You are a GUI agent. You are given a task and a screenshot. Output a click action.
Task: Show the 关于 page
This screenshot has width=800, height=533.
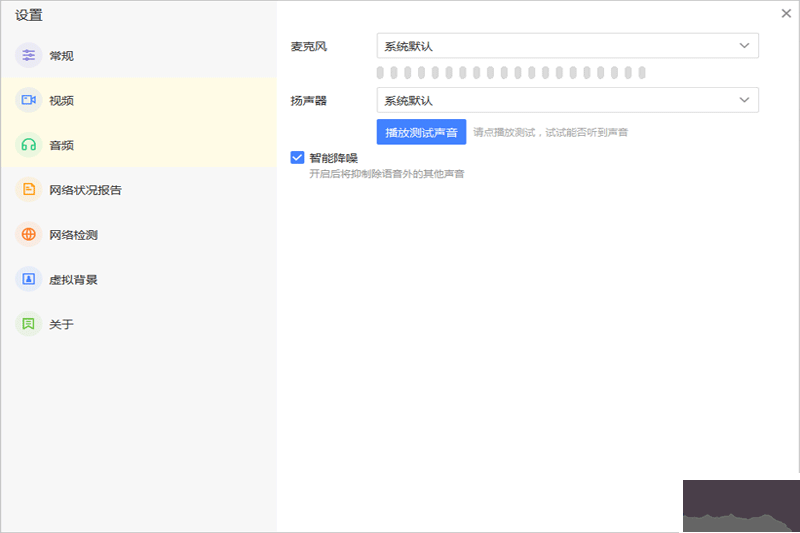139,324
